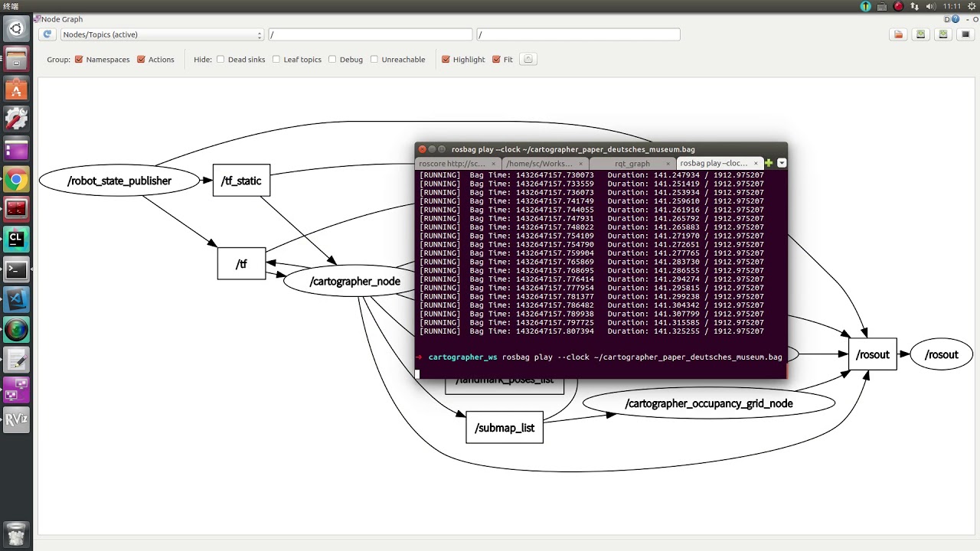980x551 pixels.
Task: Open the volume indicator in the top panel
Action: pyautogui.click(x=932, y=6)
